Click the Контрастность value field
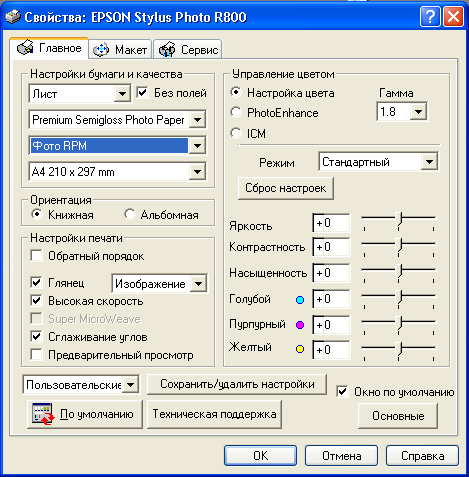 [x=331, y=247]
